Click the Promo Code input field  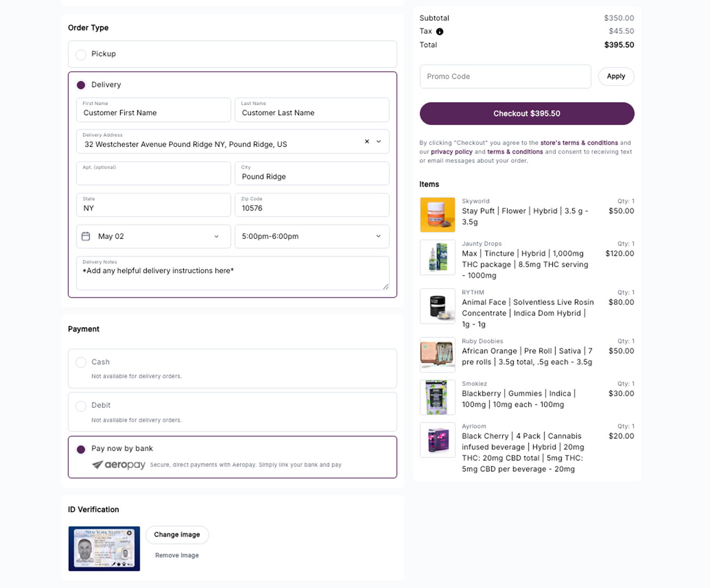[505, 76]
